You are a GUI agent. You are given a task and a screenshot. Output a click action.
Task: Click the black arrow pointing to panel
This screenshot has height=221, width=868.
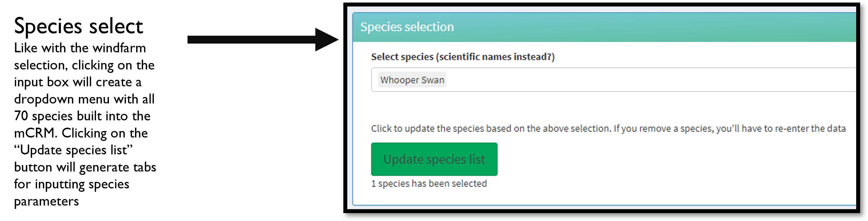(263, 39)
